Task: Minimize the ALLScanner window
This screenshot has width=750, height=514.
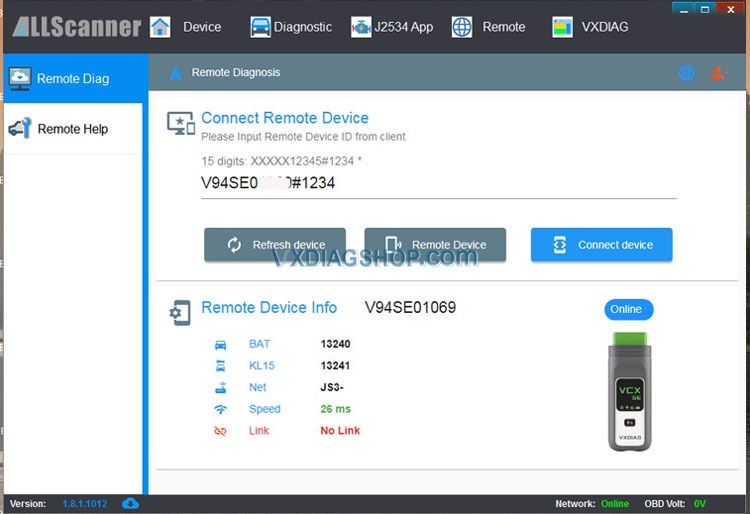Action: [x=684, y=9]
